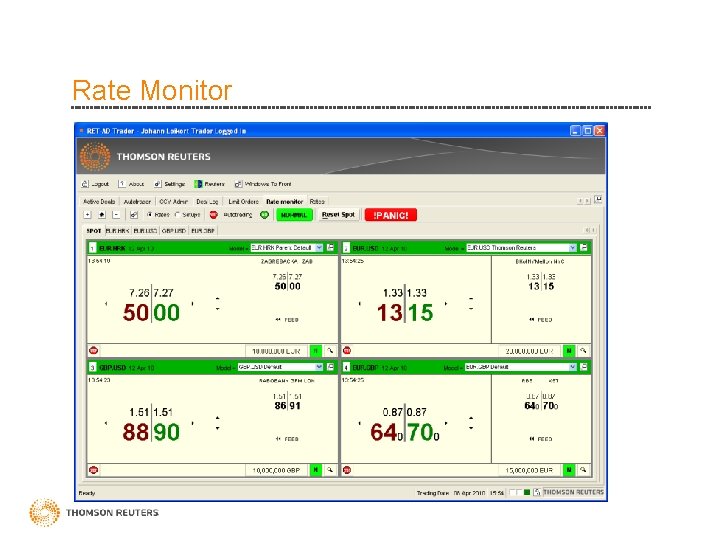This screenshot has width=720, height=540.
Task: Click the 15,000,000 EUR amount field
Action: (530, 471)
